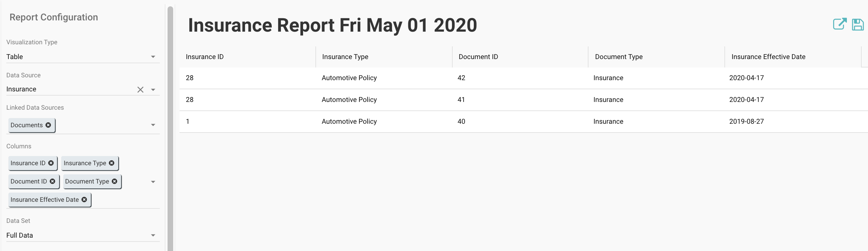Open the Visualization Type dropdown
This screenshot has height=251, width=868.
click(x=153, y=56)
